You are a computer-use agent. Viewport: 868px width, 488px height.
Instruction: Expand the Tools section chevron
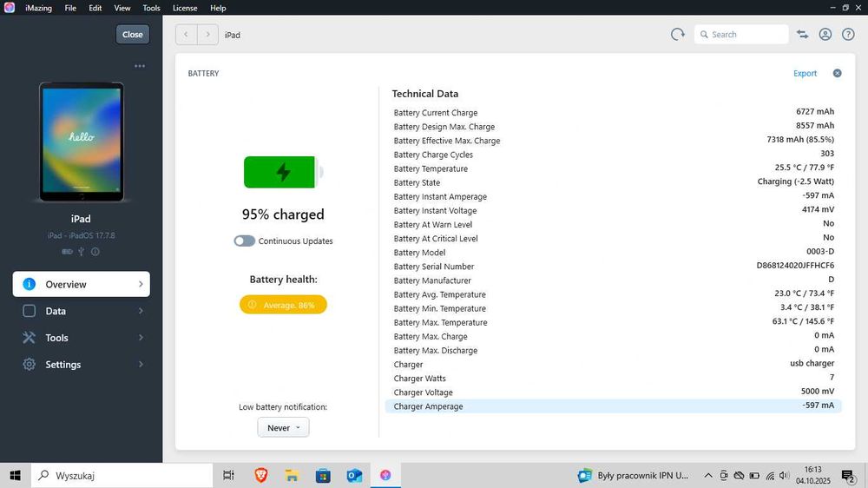pyautogui.click(x=141, y=337)
